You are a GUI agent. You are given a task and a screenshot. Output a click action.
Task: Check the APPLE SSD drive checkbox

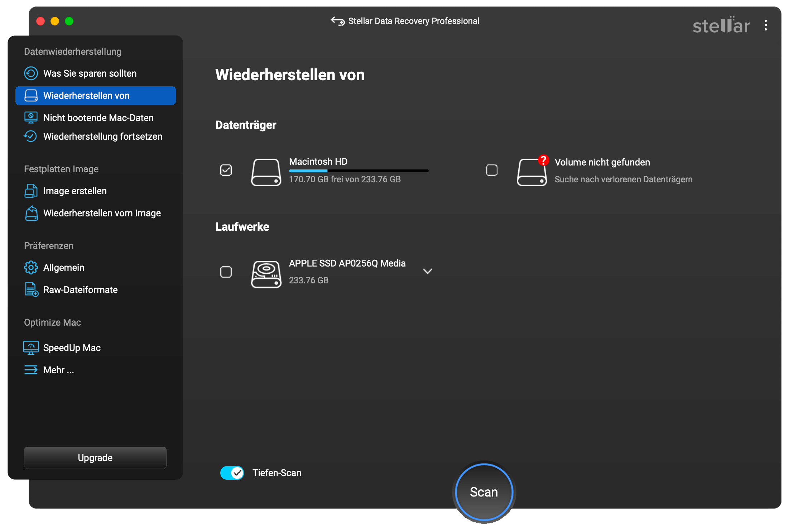(x=226, y=272)
